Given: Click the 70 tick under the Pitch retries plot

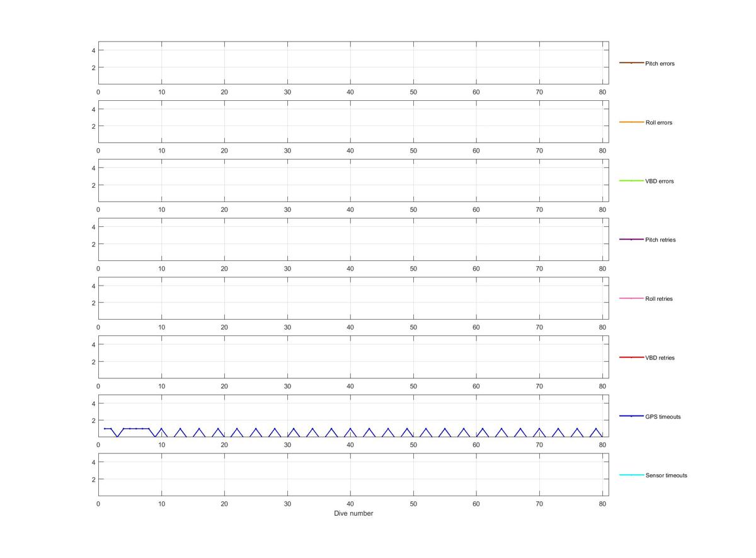Looking at the screenshot, I should pyautogui.click(x=539, y=269).
